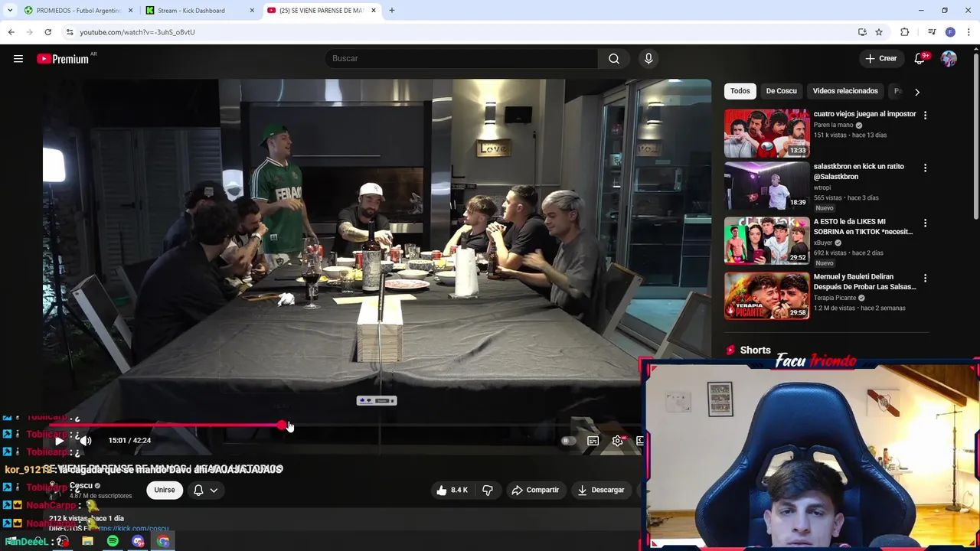The width and height of the screenshot is (980, 551).
Task: Show more filter chips with arrow
Action: 917,92
